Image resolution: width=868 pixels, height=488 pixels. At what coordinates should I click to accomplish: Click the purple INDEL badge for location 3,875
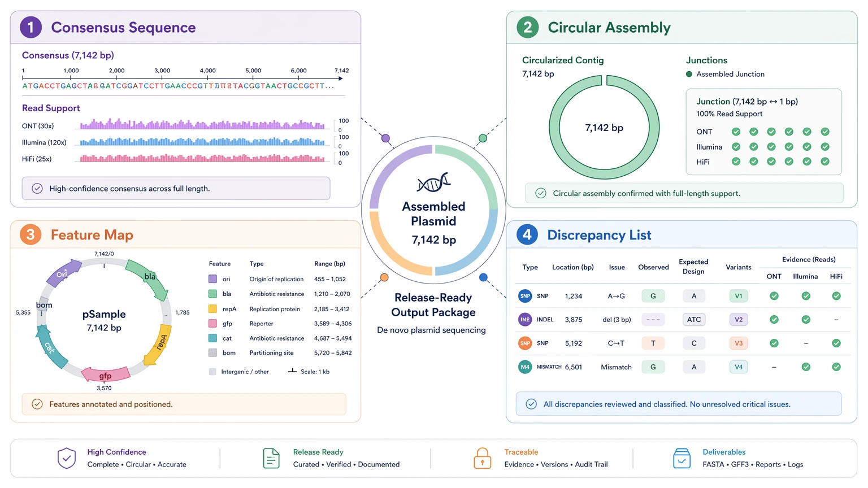coord(525,320)
